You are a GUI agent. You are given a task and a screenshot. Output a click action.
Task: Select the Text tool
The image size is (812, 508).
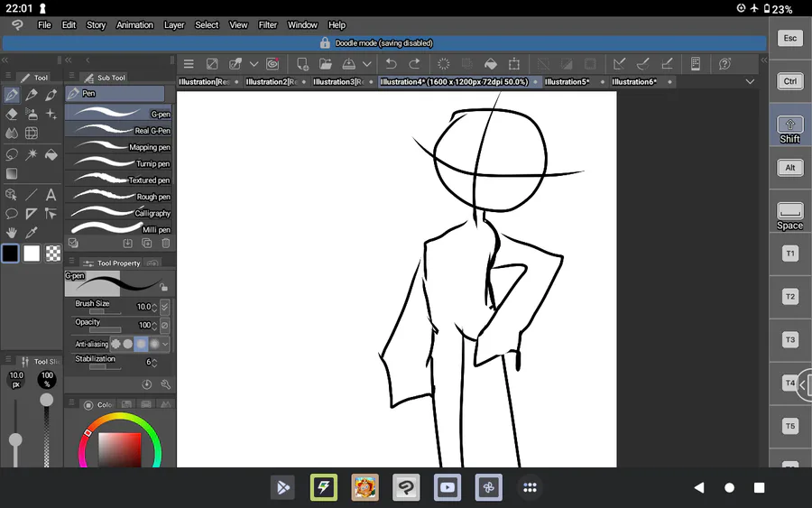51,195
